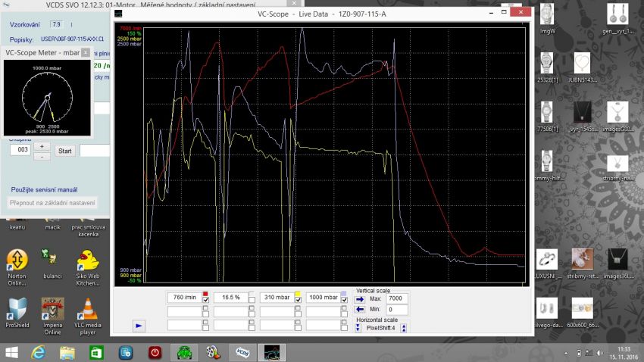644x362 pixels.
Task: Click plus button beside group 003
Action: tap(42, 146)
